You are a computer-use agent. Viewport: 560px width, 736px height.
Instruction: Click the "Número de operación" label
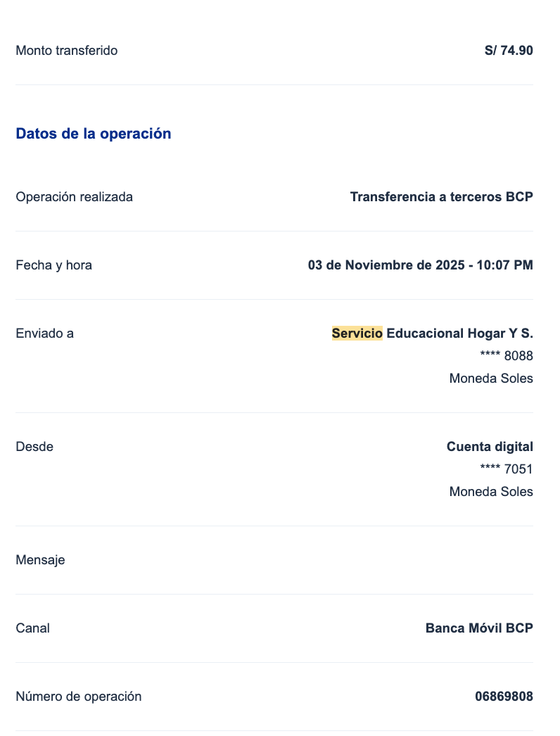point(78,697)
